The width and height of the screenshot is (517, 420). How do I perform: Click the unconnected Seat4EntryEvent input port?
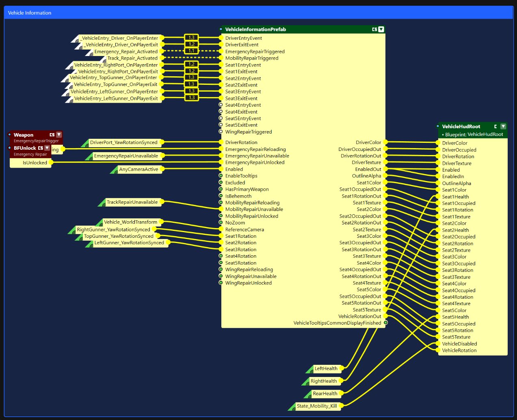[221, 105]
